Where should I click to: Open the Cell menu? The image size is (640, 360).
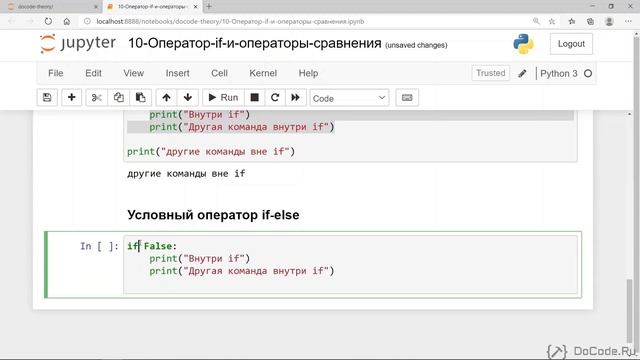point(219,73)
